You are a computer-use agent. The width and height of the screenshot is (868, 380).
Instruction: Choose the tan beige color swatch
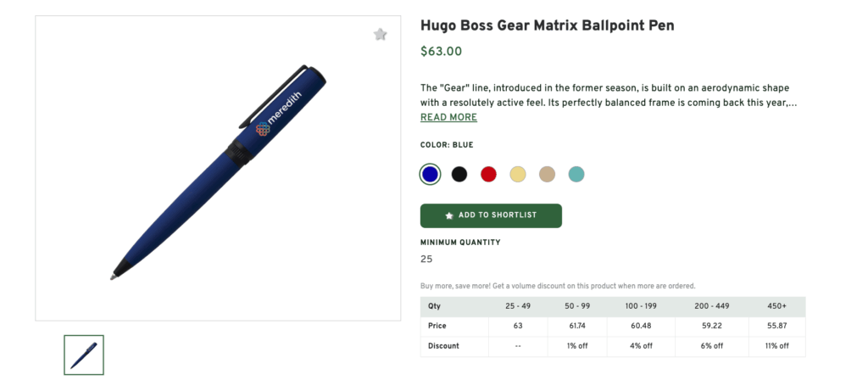pos(547,174)
